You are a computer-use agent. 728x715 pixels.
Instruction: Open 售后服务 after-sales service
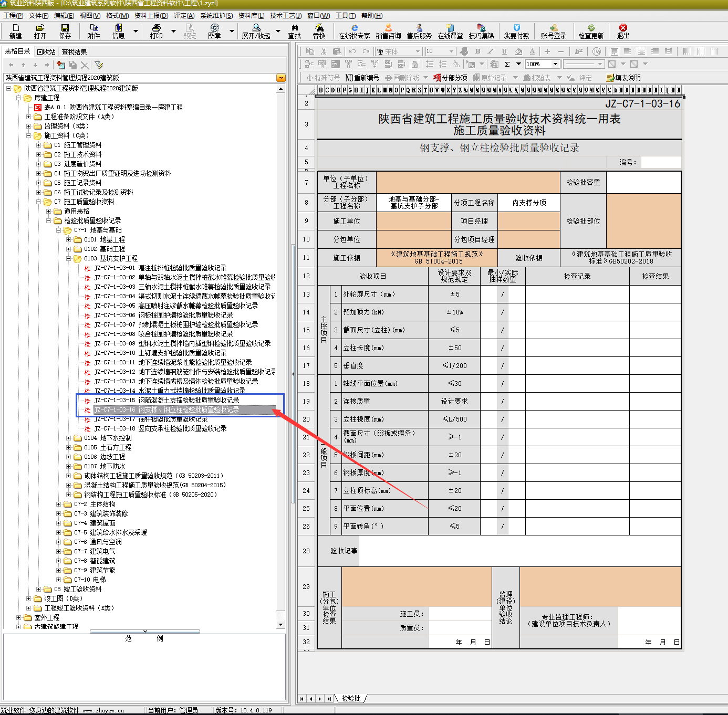click(x=419, y=31)
